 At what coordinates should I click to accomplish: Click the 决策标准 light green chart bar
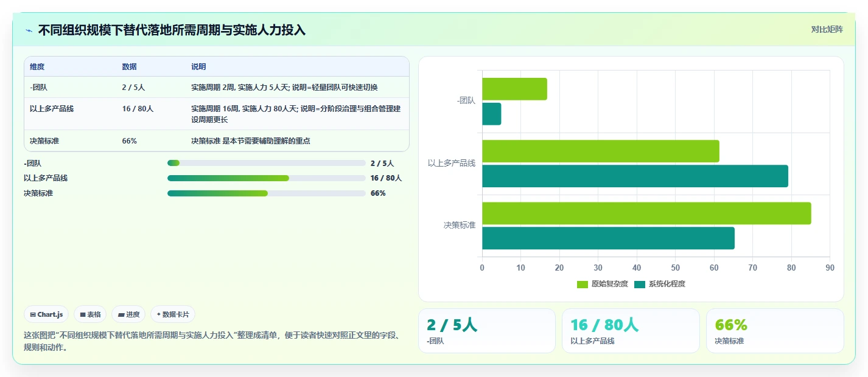646,213
